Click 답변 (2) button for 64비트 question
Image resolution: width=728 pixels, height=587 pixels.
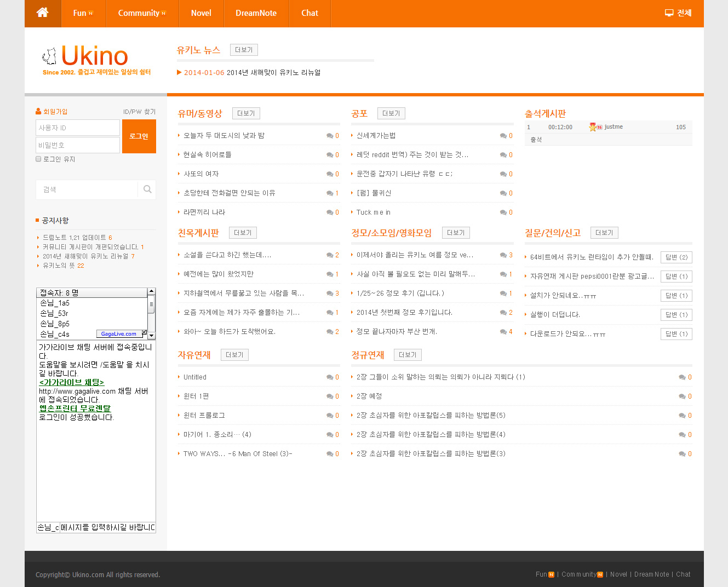tap(676, 257)
